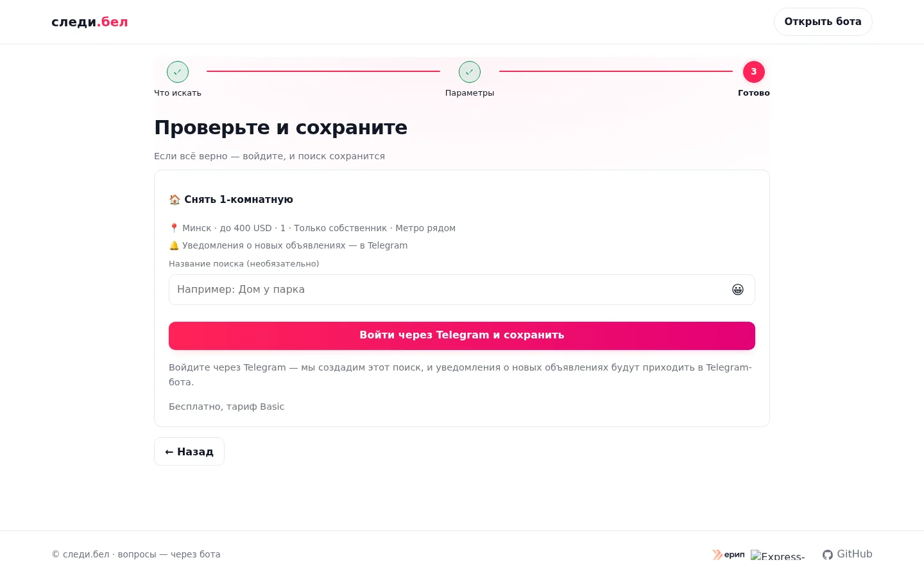924x578 pixels.
Task: Go back with the Назад button
Action: 189,451
